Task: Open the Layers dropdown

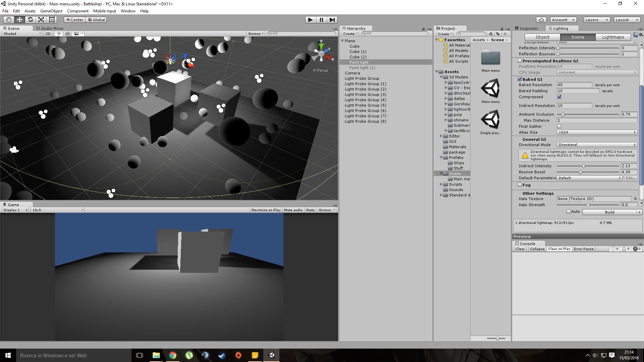Action: [597, 20]
